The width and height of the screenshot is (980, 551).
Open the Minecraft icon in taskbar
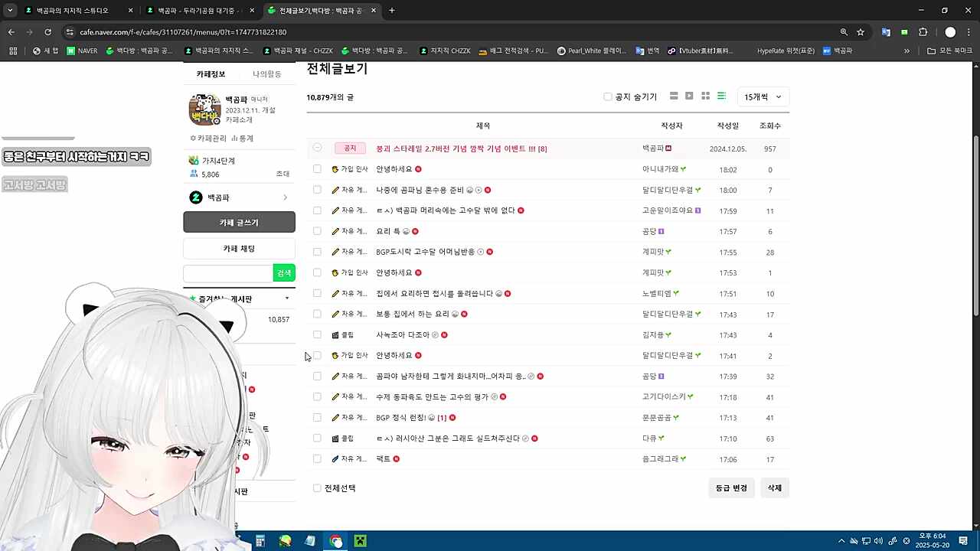coord(360,541)
